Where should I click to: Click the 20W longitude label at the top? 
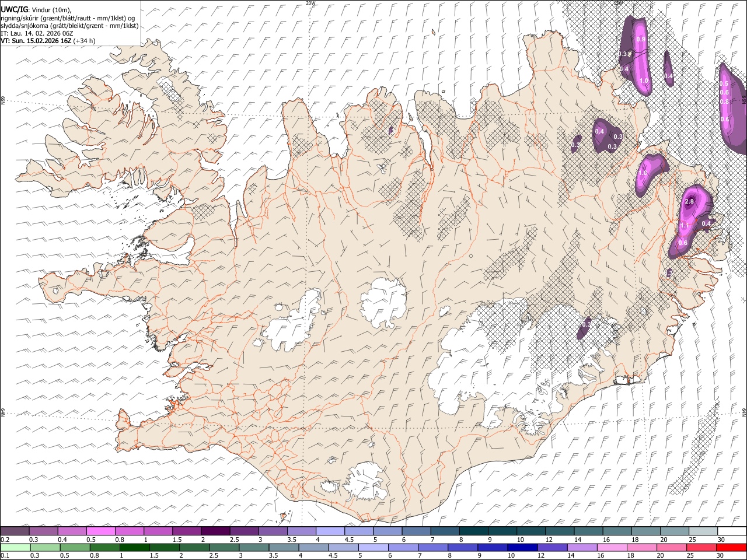(x=310, y=3)
